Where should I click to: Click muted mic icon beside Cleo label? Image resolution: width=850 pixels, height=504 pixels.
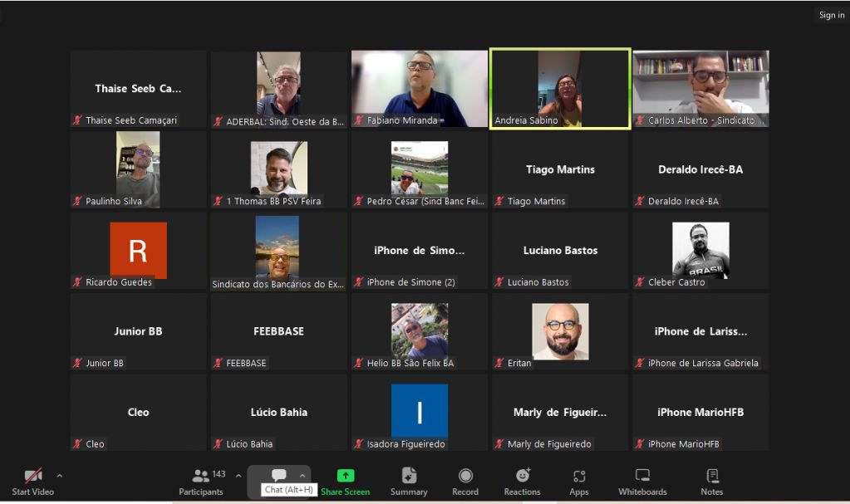[x=77, y=444]
